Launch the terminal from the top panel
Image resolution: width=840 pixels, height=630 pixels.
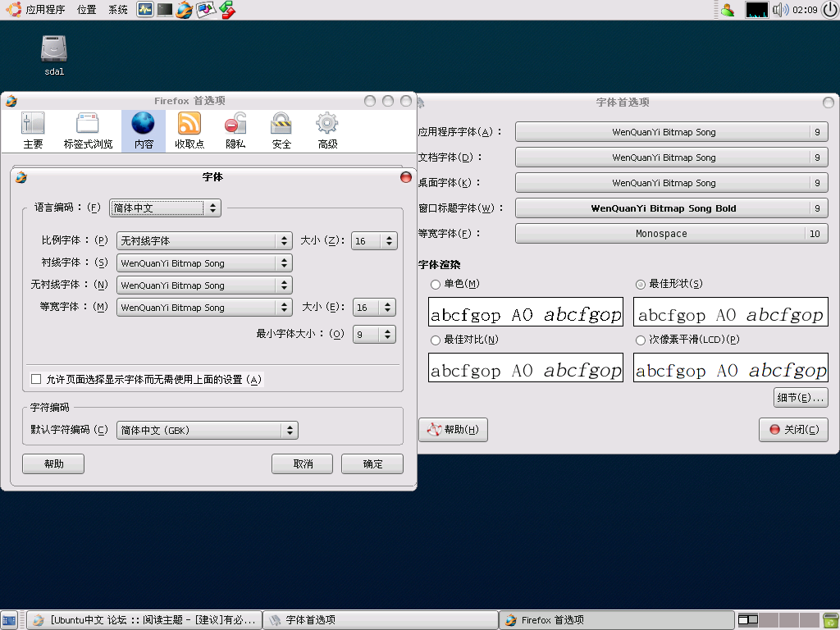click(x=164, y=10)
